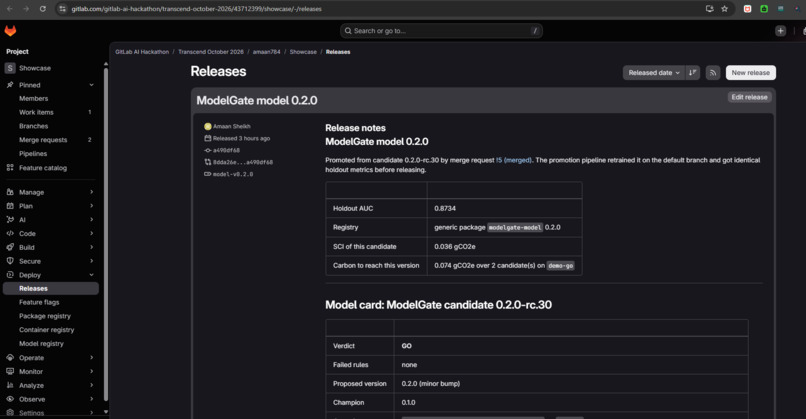
Task: Open Work items in sidebar
Action: (36, 112)
